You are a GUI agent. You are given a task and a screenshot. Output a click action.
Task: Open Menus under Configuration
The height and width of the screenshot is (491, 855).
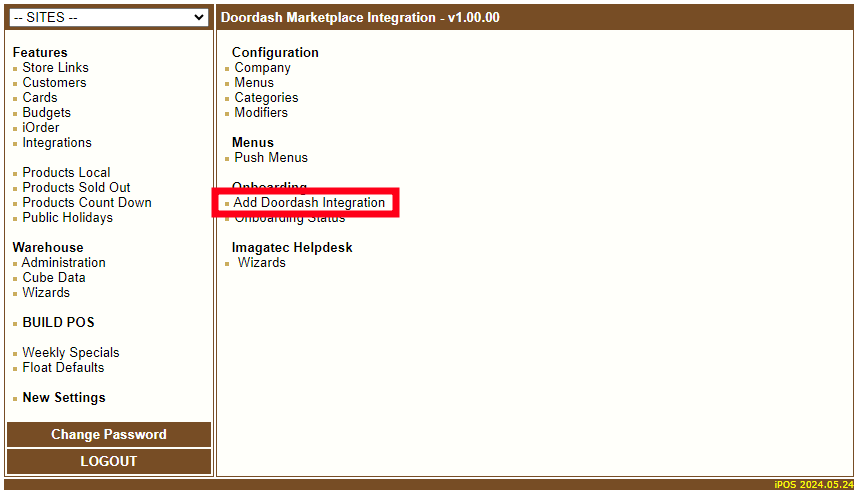tap(254, 83)
